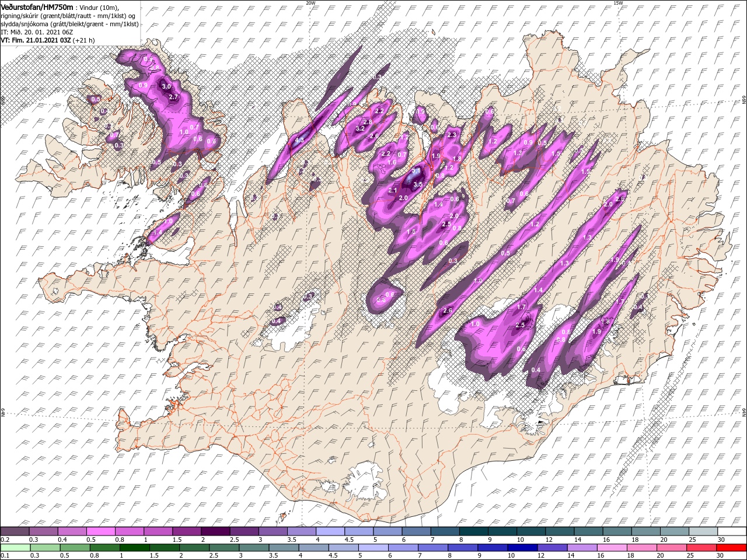This screenshot has width=747, height=560.
Task: Click the 2.6 value near the highland glacier
Action: [448, 310]
